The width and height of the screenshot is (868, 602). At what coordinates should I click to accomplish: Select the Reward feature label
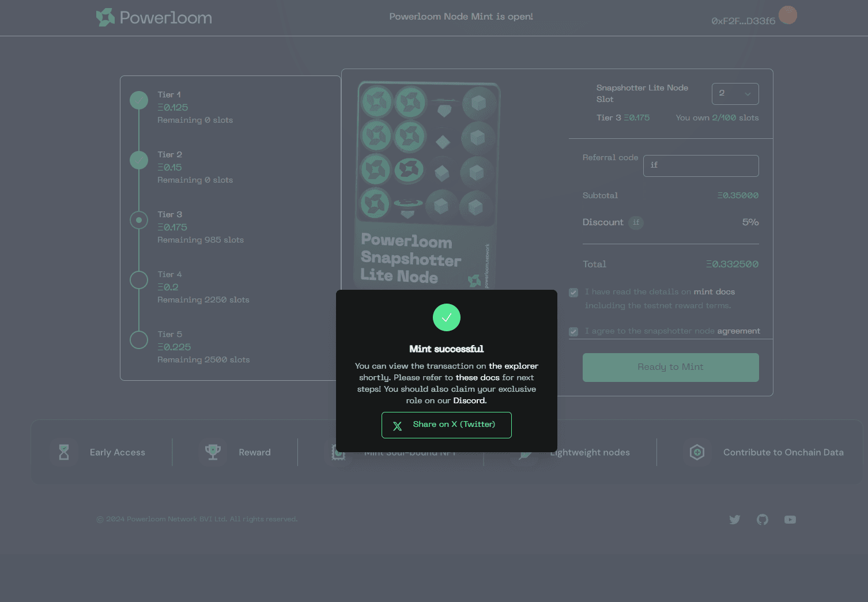coord(255,453)
